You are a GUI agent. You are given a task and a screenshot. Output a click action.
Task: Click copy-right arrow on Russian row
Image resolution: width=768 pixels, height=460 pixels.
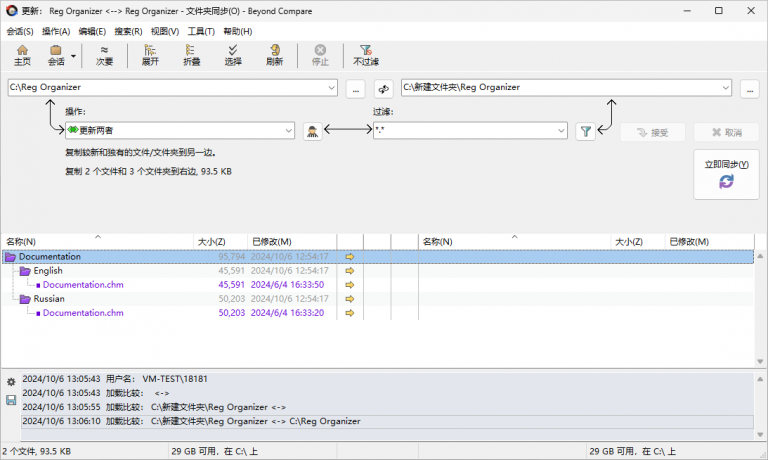tap(350, 299)
